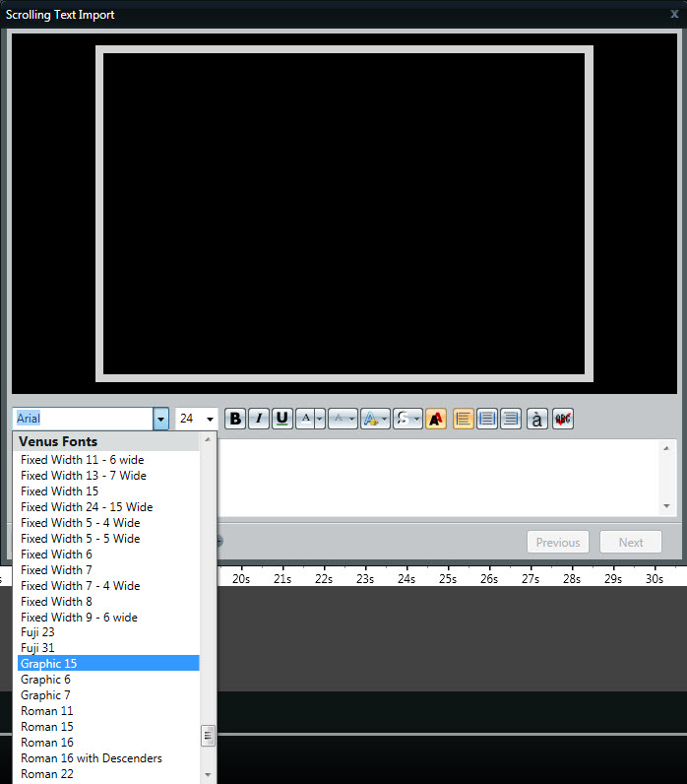Screen dimensions: 687x784
Task: Pick Fixed Width 5 - 4 Wide
Action: click(108, 522)
